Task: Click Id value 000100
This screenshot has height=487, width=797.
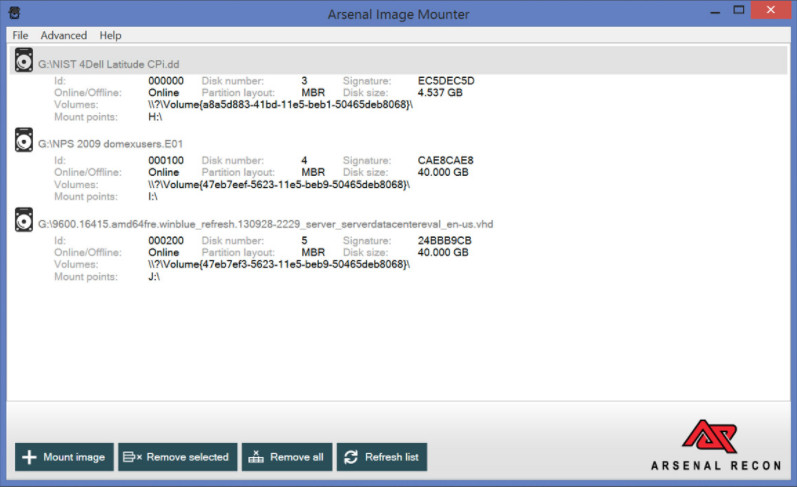Action: (x=166, y=160)
